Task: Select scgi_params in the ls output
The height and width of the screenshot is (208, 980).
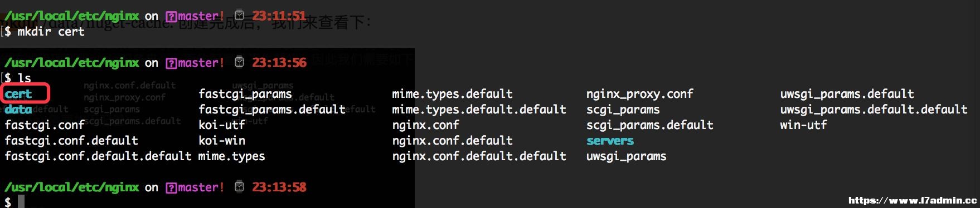Action: click(623, 110)
